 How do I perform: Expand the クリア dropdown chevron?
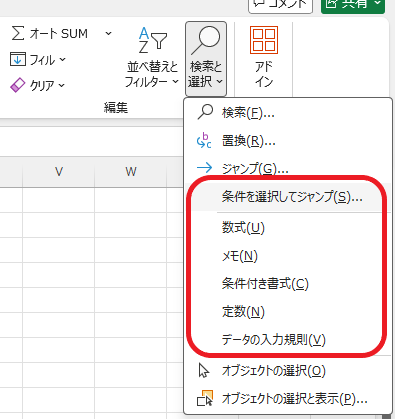[x=62, y=85]
